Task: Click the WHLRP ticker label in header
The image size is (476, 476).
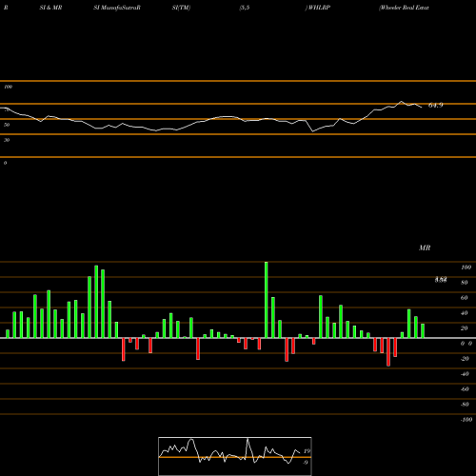Action: pos(319,8)
